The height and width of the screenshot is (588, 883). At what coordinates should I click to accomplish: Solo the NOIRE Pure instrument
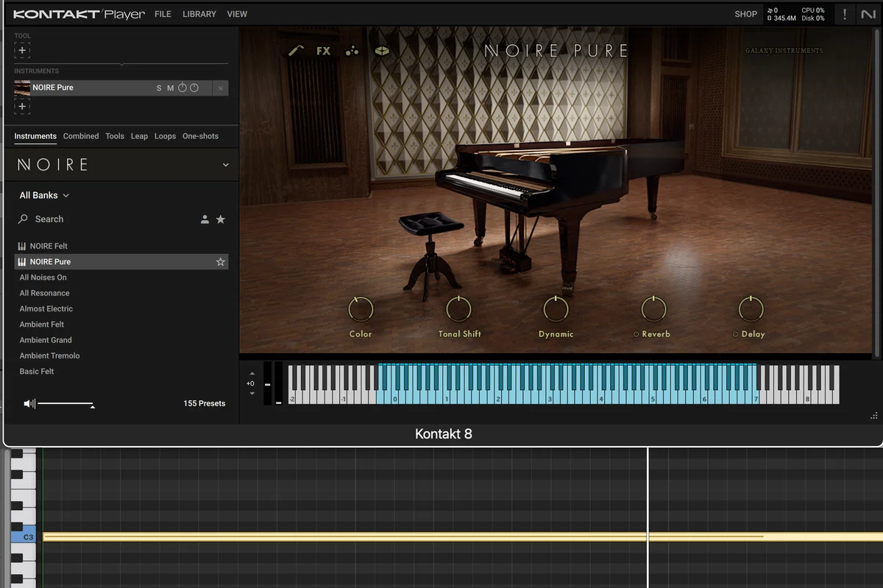click(x=159, y=88)
